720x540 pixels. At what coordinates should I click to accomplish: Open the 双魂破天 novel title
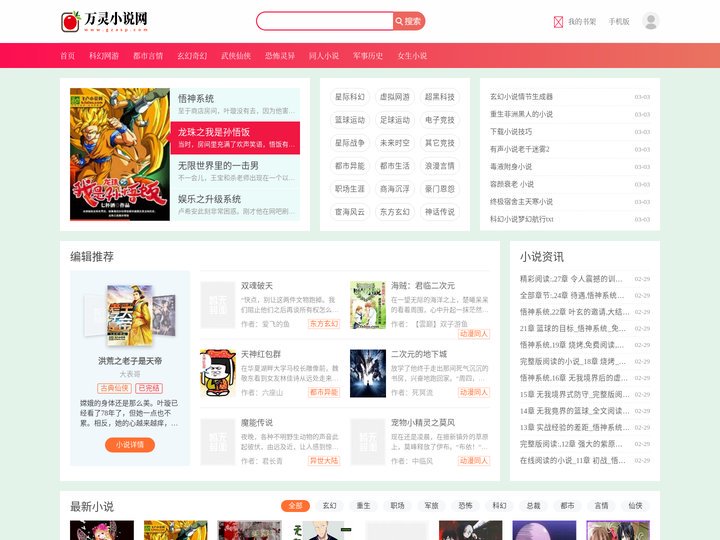point(257,286)
